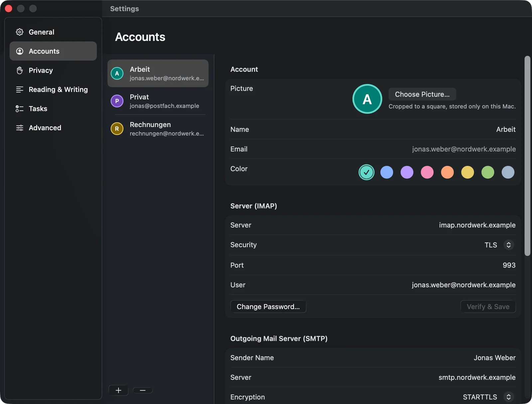This screenshot has height=404, width=532.
Task: Switch to Reading & Writing settings
Action: pos(53,89)
